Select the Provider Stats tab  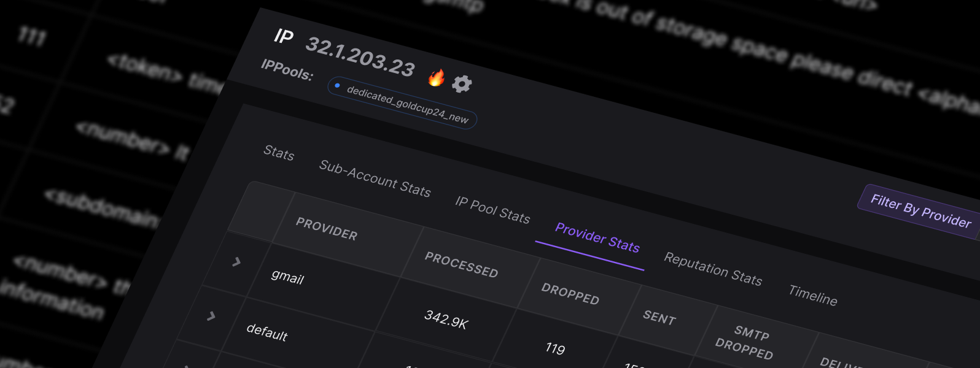(597, 238)
